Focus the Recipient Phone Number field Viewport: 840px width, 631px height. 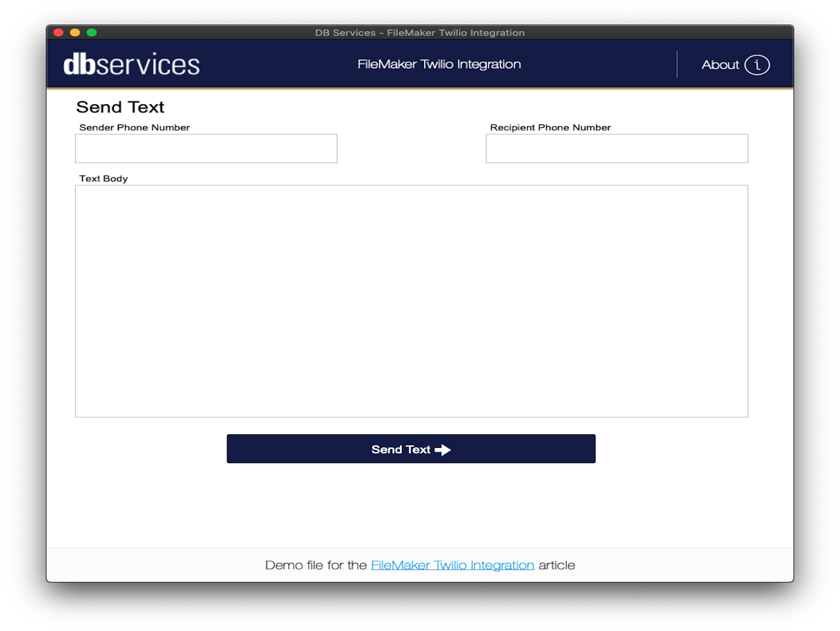(x=617, y=149)
